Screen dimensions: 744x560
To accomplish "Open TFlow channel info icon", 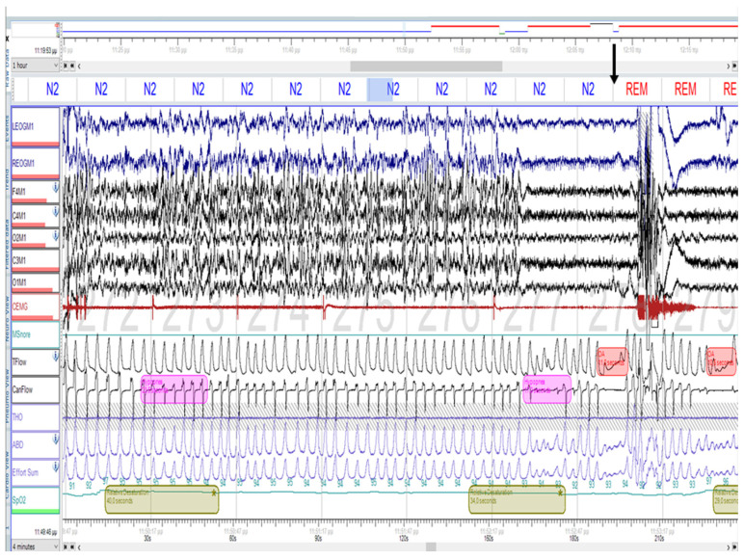I will click(x=56, y=356).
